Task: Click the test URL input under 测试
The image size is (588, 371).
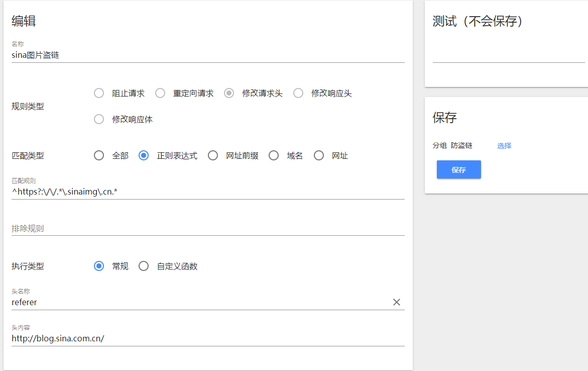Action: (x=508, y=55)
